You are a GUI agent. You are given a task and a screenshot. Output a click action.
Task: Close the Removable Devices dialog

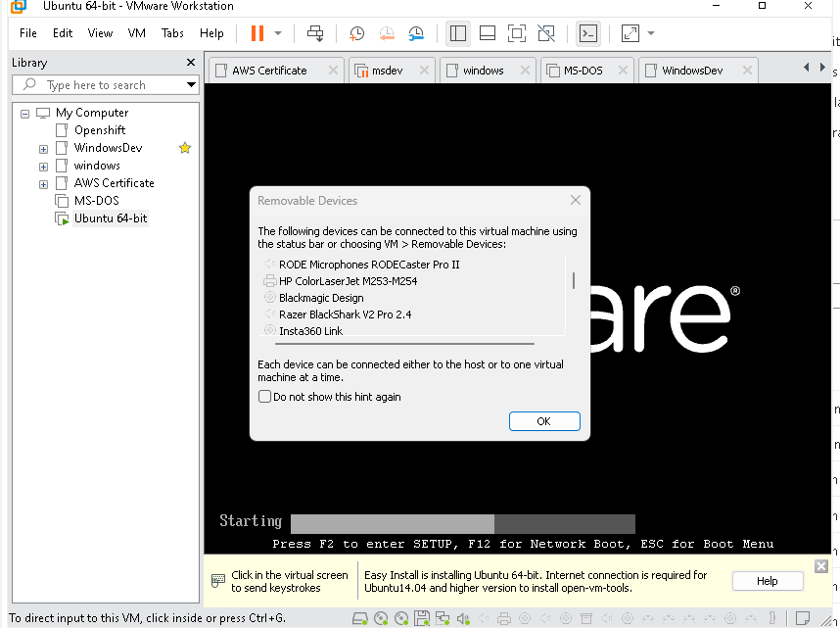[576, 200]
